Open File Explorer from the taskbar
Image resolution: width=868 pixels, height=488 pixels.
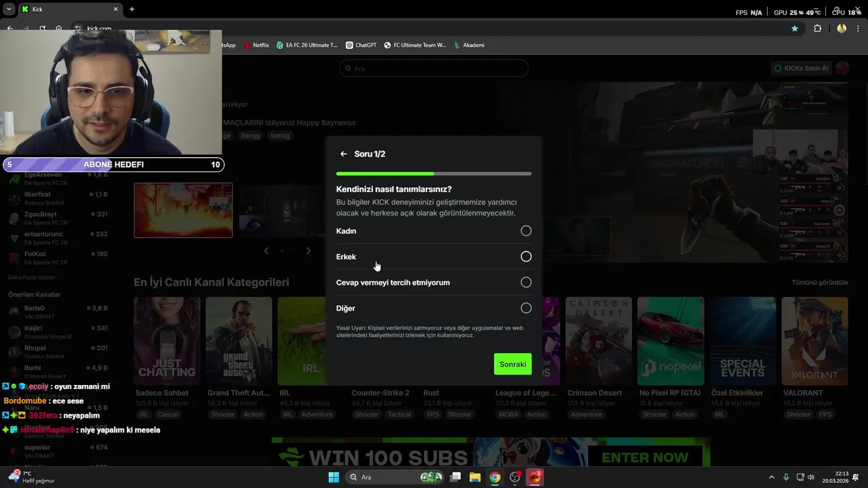click(475, 477)
